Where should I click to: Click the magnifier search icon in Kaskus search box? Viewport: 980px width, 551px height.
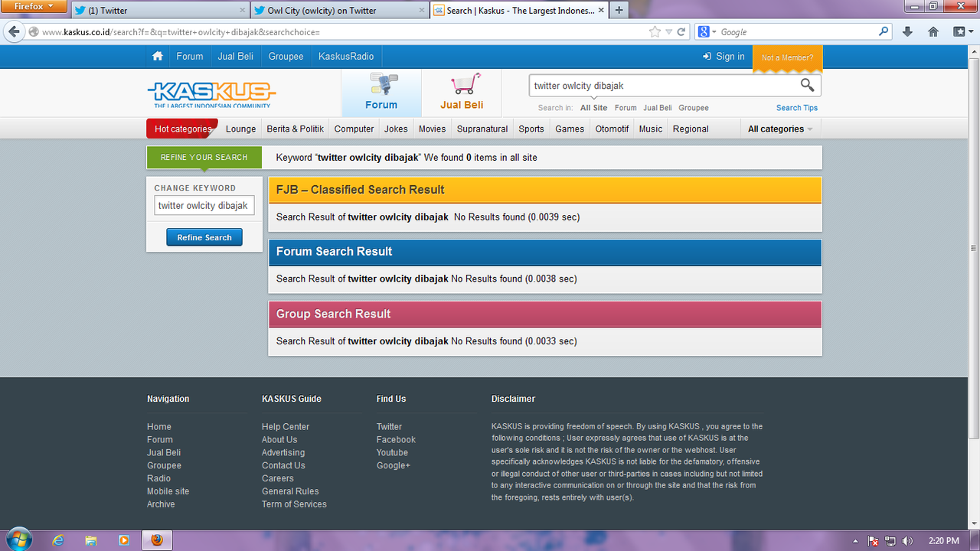pos(808,85)
